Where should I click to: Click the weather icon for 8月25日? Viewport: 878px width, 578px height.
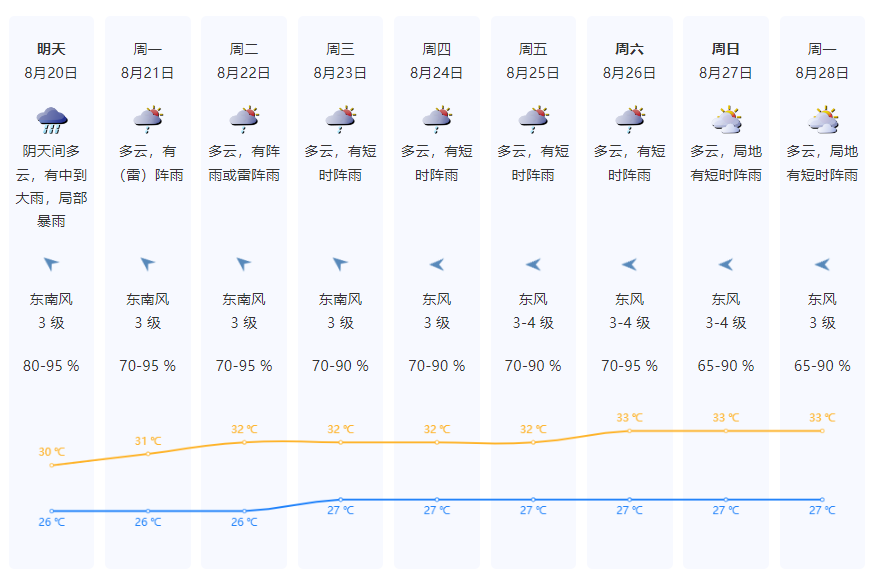[x=533, y=120]
